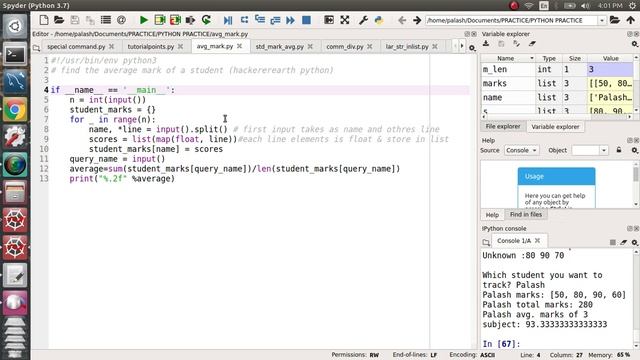Image resolution: width=640 pixels, height=360 pixels.
Task: Open file with folder icon
Action: (59, 20)
